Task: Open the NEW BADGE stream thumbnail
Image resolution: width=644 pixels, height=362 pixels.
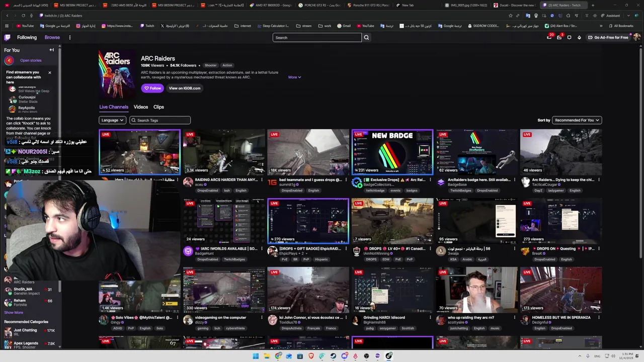Action: (x=392, y=152)
